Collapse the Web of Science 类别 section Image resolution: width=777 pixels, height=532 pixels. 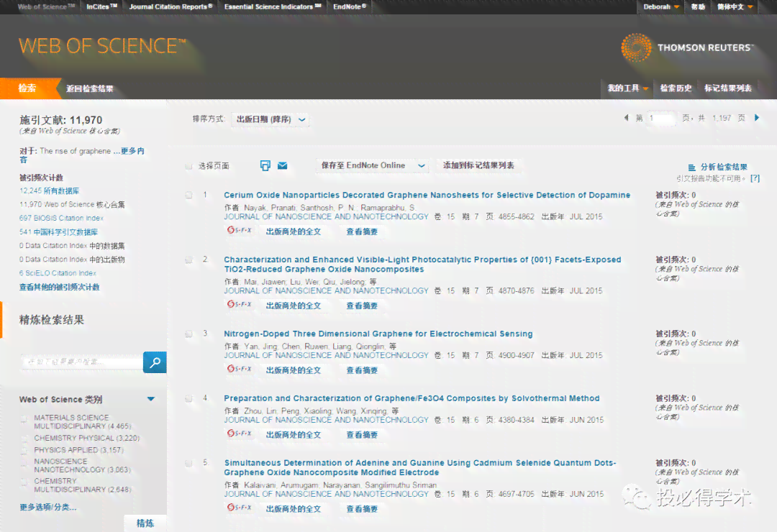pos(151,399)
